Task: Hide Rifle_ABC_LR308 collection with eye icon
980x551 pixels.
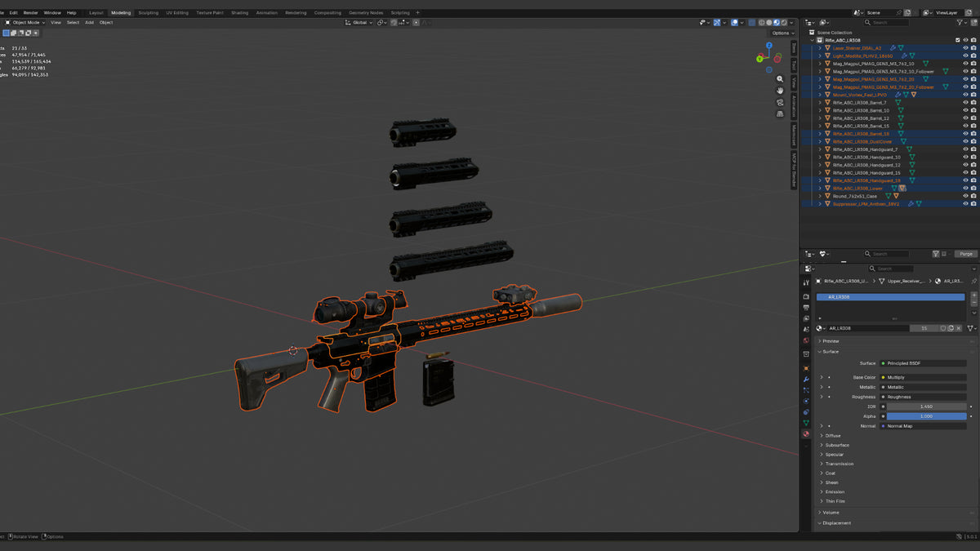Action: click(965, 40)
